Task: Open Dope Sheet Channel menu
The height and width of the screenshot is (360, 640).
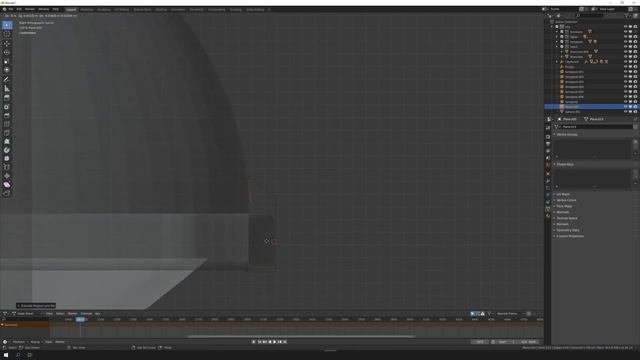Action: coord(86,313)
